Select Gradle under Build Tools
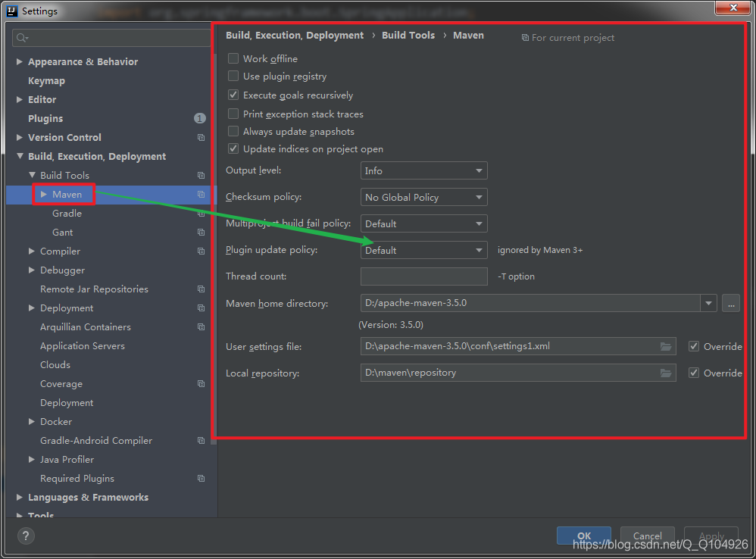The width and height of the screenshot is (756, 559). click(67, 213)
